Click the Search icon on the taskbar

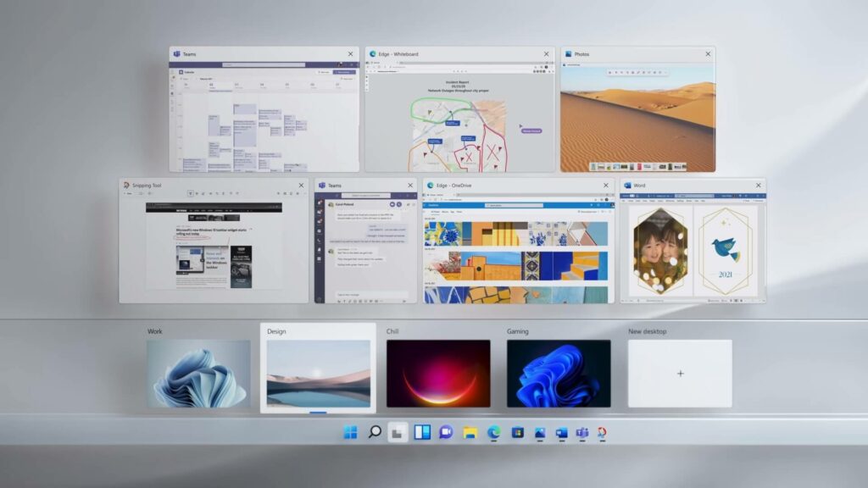(x=375, y=433)
